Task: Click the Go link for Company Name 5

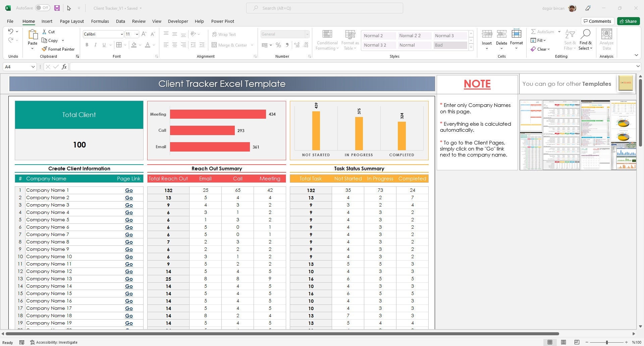Action: pyautogui.click(x=129, y=220)
